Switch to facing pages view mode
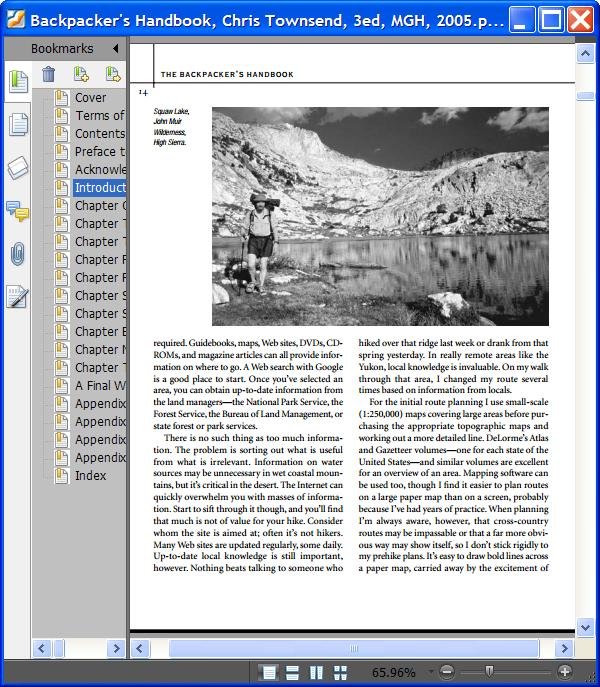 (316, 672)
